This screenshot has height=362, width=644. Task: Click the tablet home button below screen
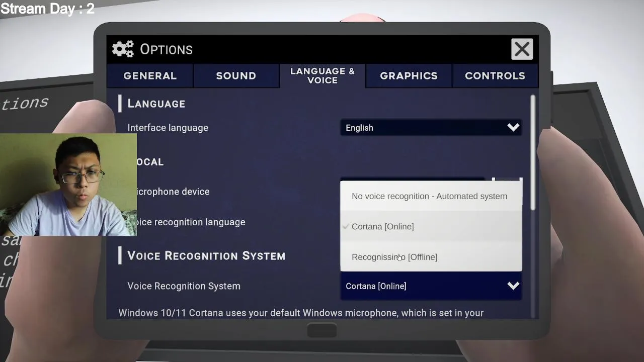coord(322,331)
